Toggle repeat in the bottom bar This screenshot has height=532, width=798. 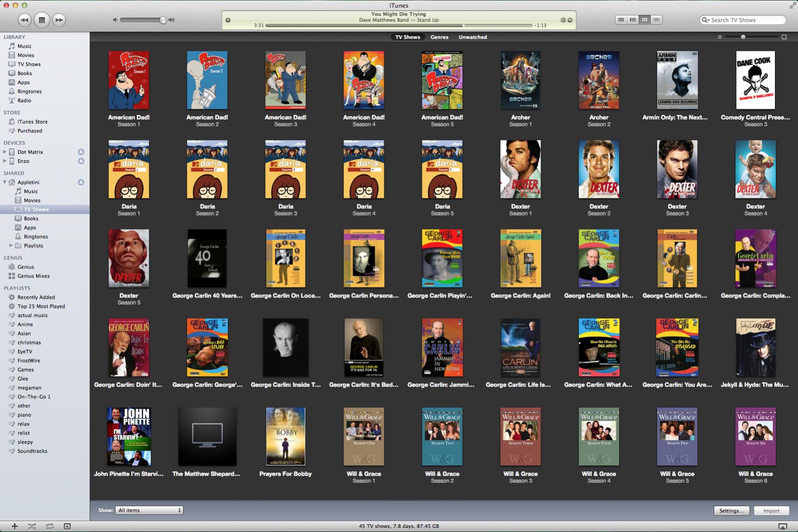click(x=50, y=526)
